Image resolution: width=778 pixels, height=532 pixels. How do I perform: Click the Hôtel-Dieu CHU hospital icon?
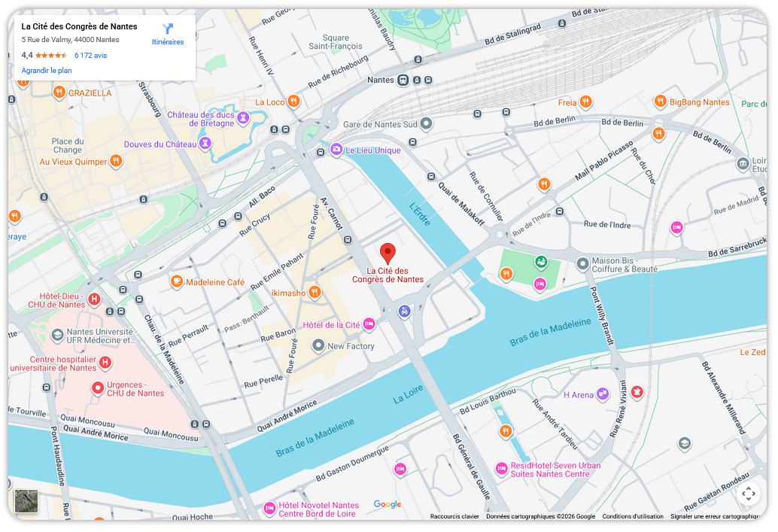point(94,299)
